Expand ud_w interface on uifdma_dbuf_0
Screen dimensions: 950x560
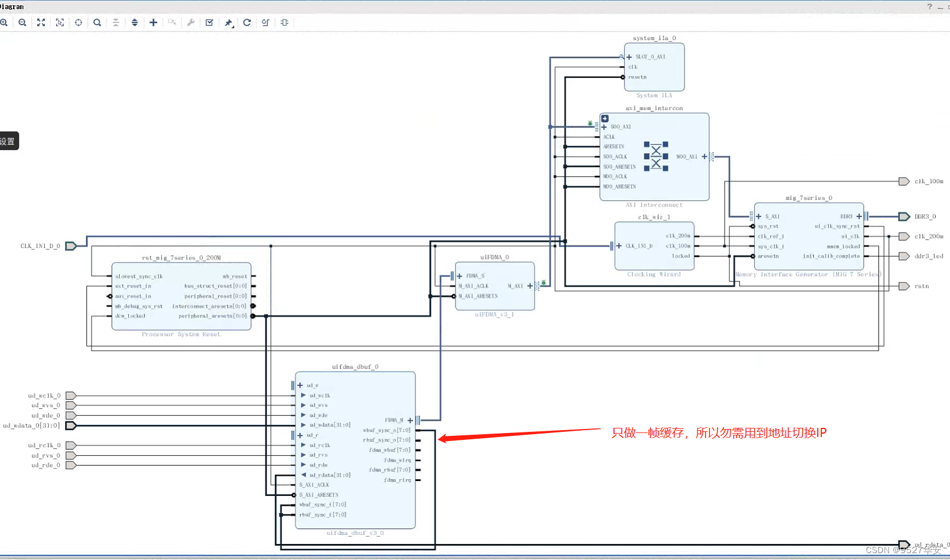pos(300,386)
